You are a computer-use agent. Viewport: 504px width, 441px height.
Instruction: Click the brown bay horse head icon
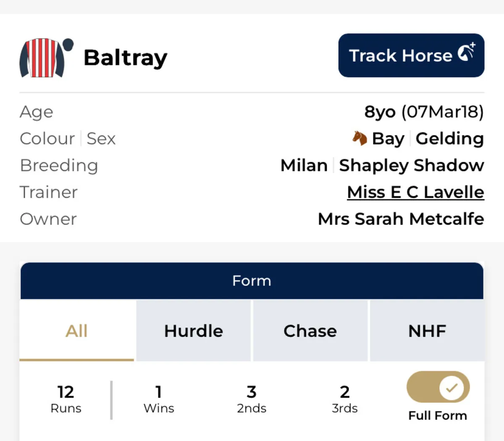point(359,138)
